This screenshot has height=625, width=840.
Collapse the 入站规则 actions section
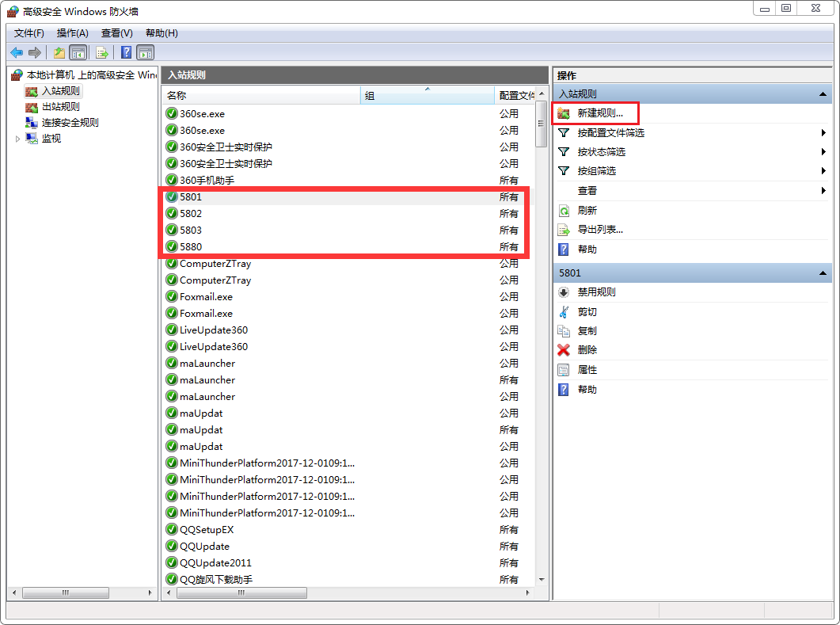823,94
